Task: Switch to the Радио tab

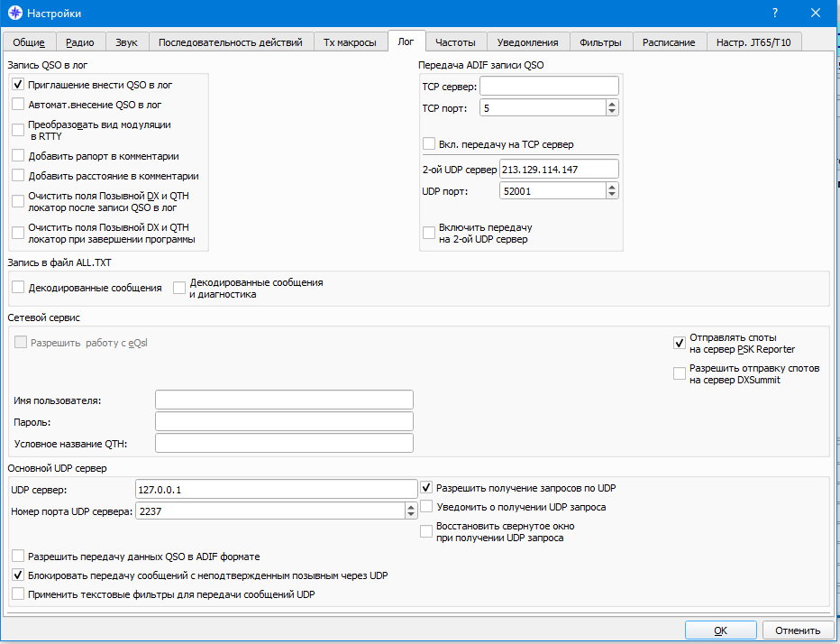Action: [x=80, y=42]
